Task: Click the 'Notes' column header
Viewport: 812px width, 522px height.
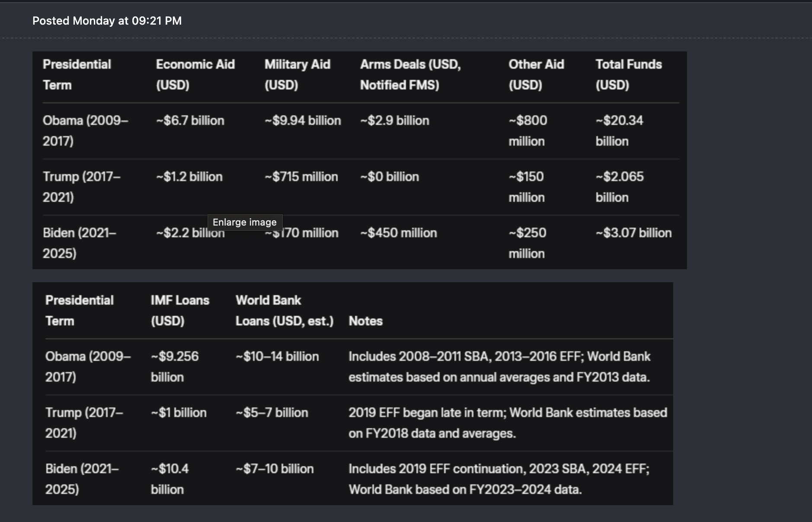Action: click(366, 321)
